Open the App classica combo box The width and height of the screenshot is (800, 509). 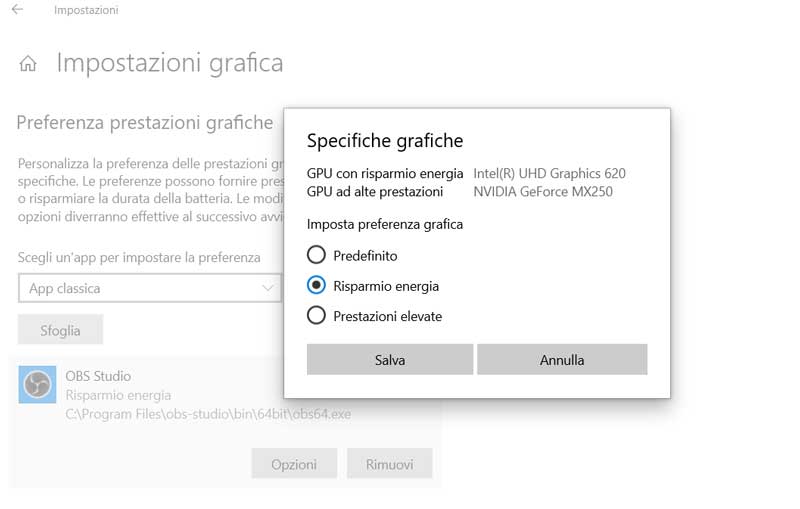(x=150, y=288)
